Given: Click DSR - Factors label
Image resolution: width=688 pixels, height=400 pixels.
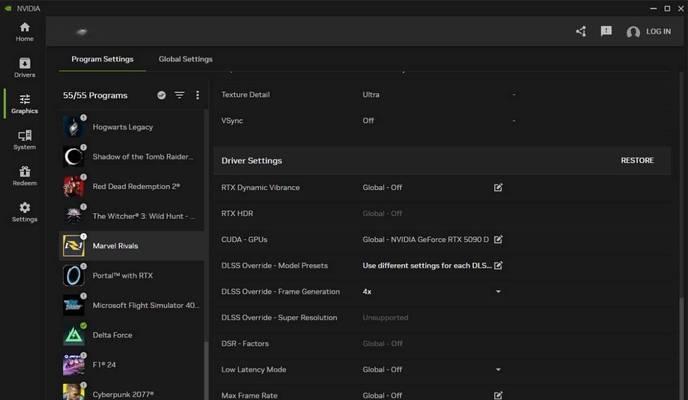Looking at the screenshot, I should [245, 343].
